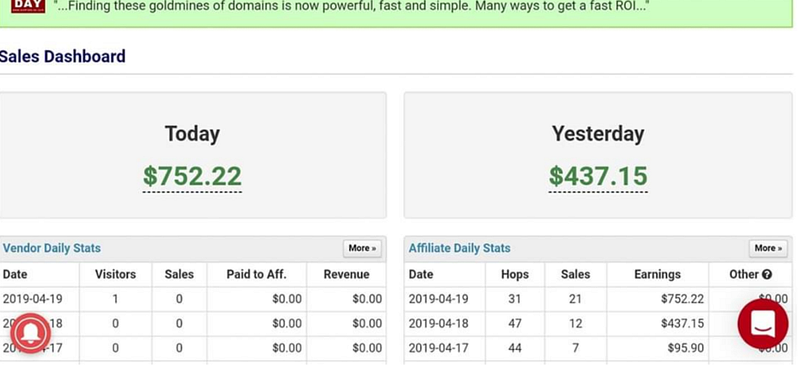Click the red notification bell icon
The height and width of the screenshot is (365, 800).
(x=31, y=333)
